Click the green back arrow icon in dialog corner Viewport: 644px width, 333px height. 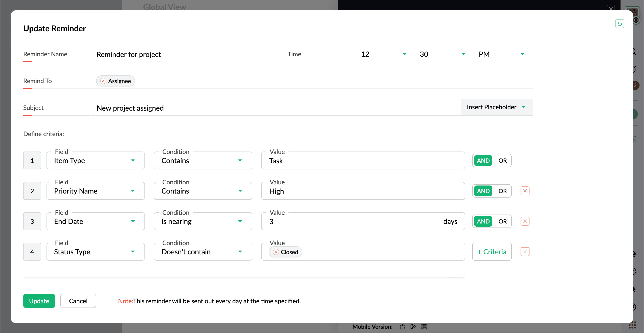click(619, 24)
